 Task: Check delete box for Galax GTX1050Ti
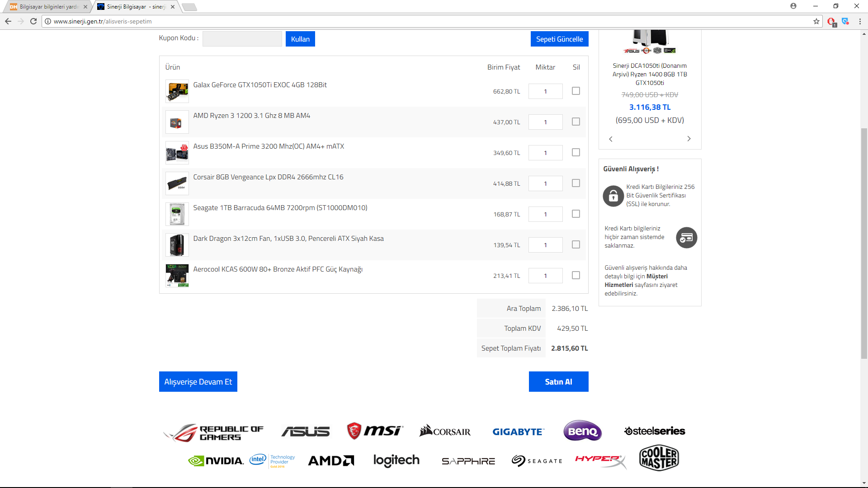click(x=576, y=91)
